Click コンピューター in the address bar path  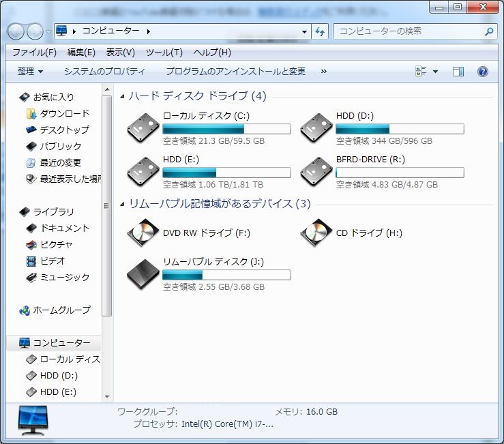pos(111,31)
